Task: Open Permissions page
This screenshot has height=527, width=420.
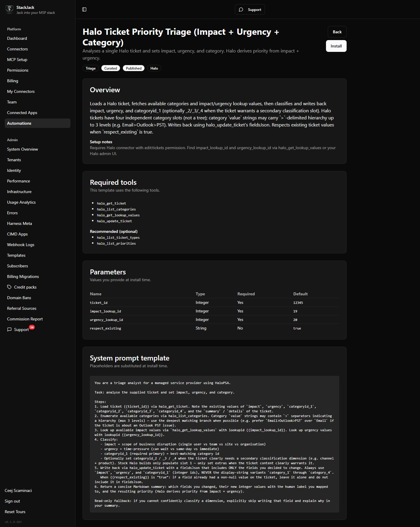Action: pyautogui.click(x=37, y=70)
